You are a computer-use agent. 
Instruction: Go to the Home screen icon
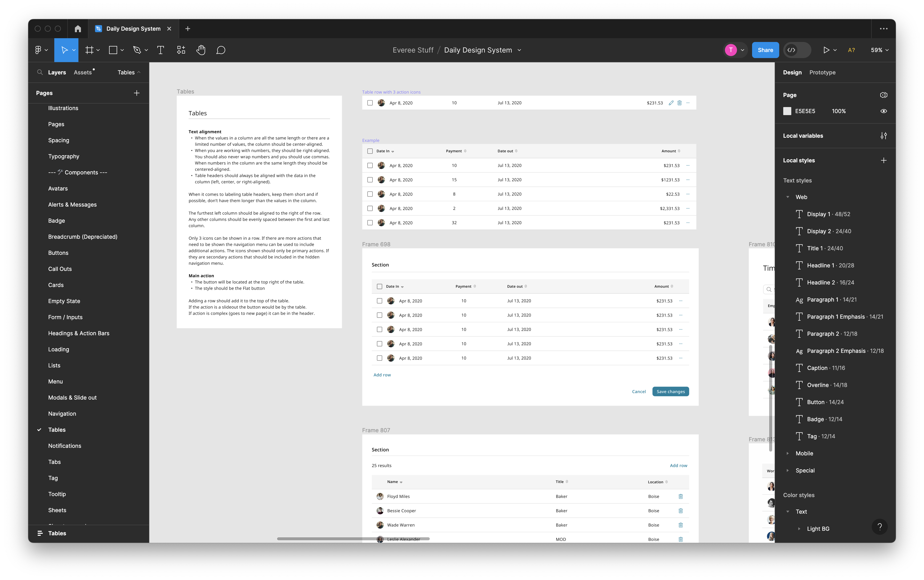[x=78, y=29]
